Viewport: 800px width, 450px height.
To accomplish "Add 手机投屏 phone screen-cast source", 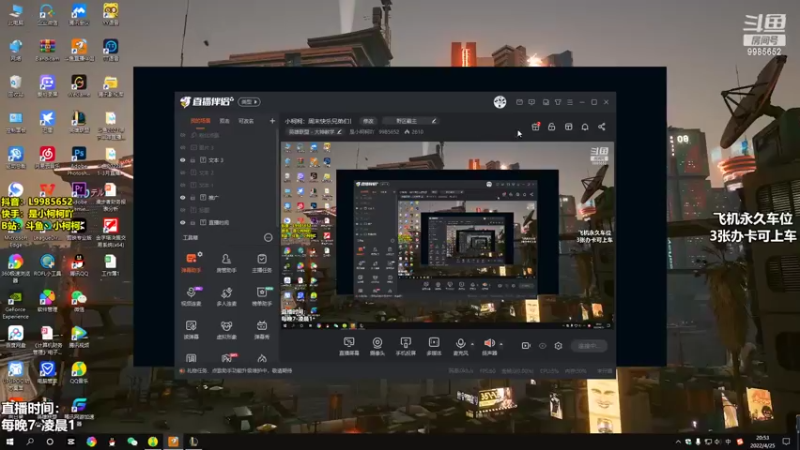I will 406,346.
